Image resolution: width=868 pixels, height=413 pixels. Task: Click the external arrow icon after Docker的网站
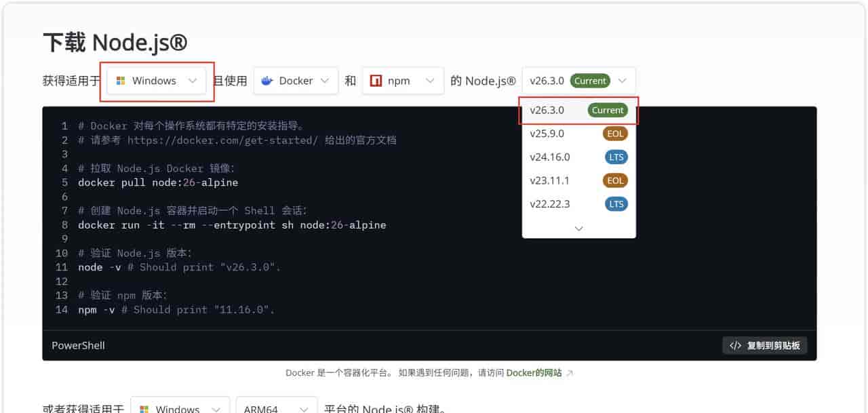pyautogui.click(x=569, y=373)
